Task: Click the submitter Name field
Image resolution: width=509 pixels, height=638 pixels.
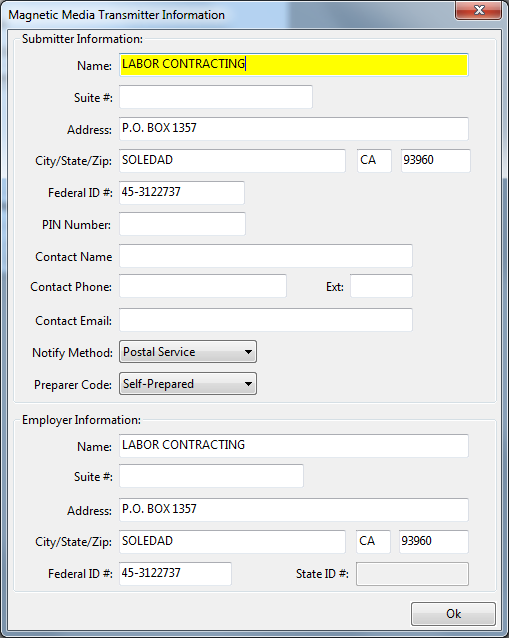Action: click(x=294, y=65)
